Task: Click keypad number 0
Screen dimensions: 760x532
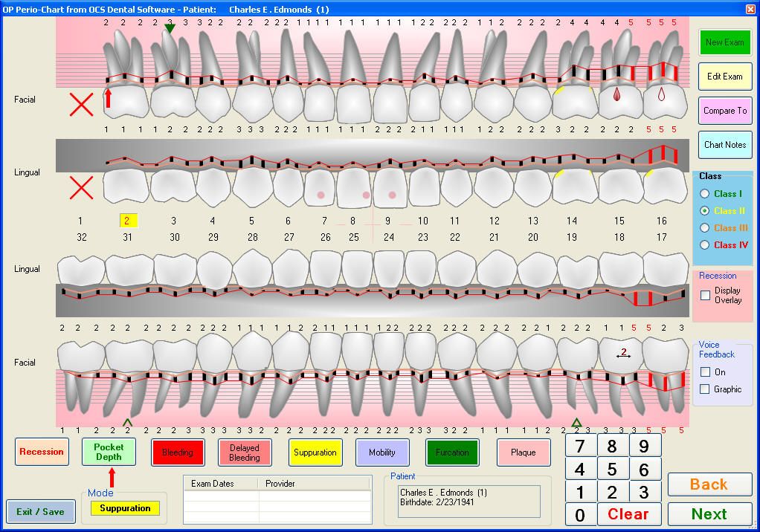Action: pos(580,515)
